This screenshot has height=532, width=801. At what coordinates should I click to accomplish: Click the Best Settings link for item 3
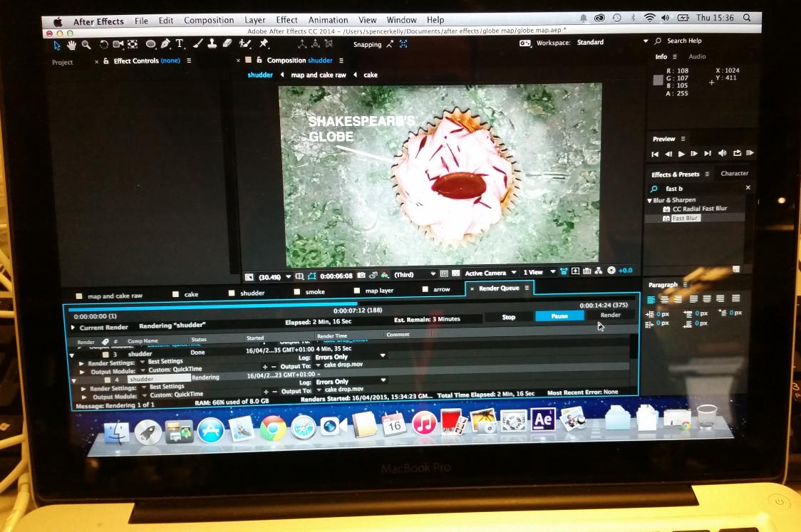coord(165,362)
